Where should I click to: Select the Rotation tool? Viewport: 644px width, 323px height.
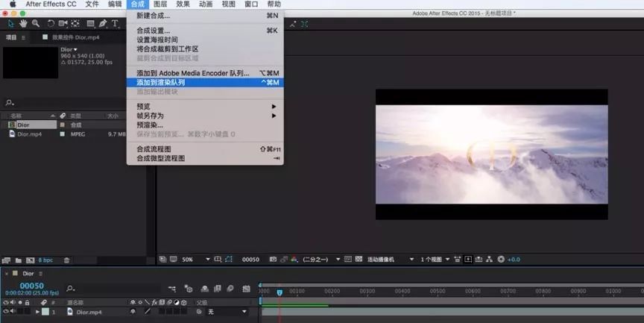tap(51, 24)
